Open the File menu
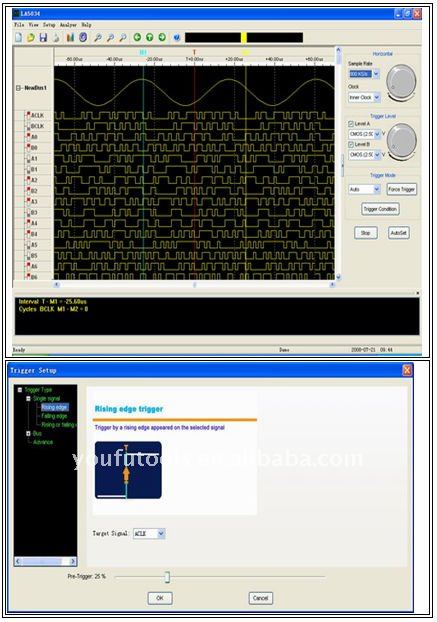The image size is (437, 622). click(19, 25)
